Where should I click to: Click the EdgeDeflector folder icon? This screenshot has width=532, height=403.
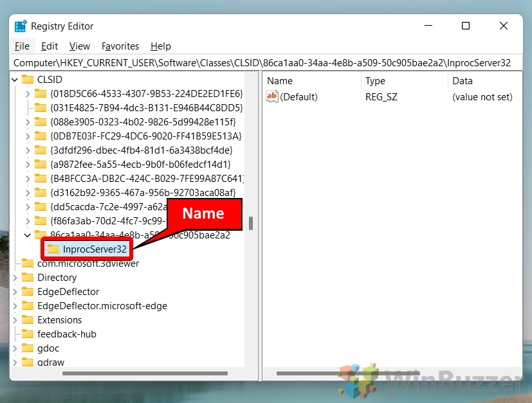[28, 292]
